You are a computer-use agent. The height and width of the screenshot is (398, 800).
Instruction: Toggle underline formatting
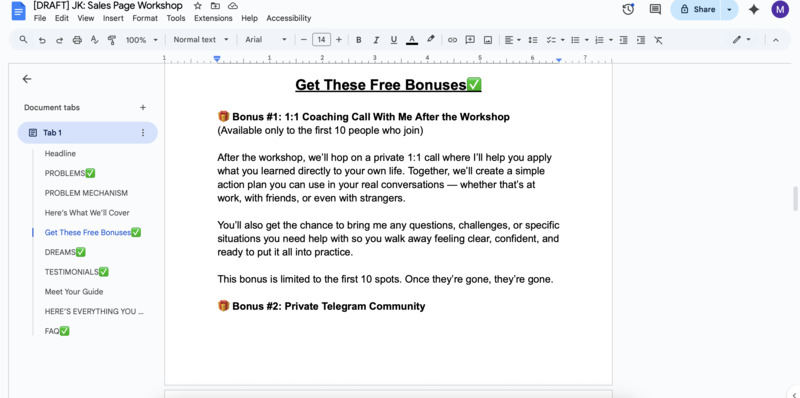click(x=393, y=40)
